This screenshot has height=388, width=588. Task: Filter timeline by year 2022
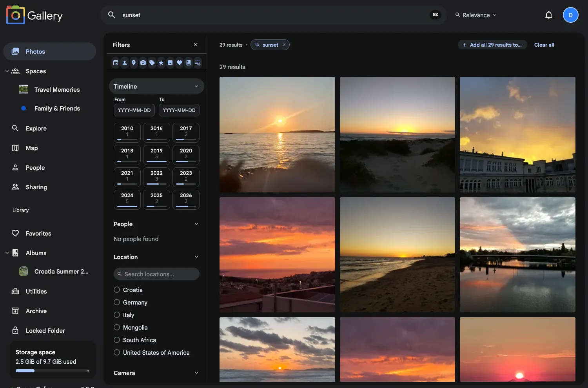click(x=156, y=177)
